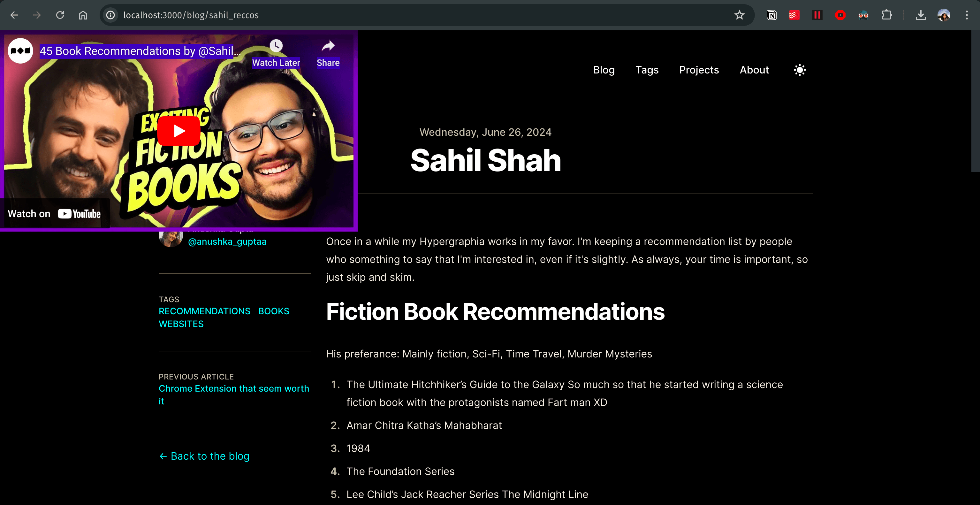Open the Chrome profile avatar
The image size is (980, 505).
click(944, 15)
